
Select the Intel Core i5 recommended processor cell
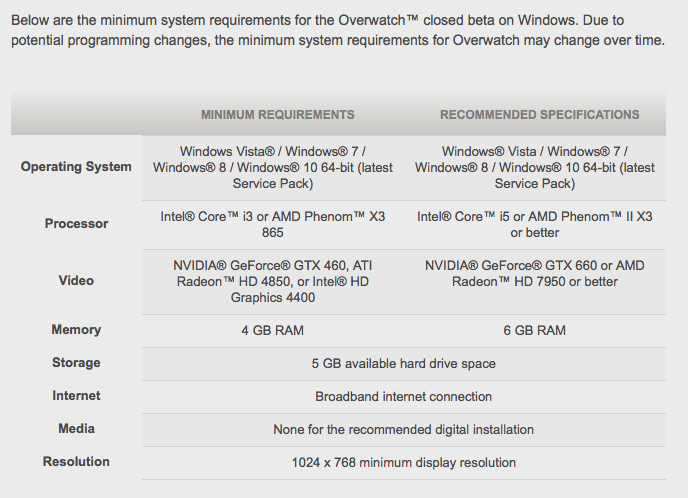[x=534, y=225]
